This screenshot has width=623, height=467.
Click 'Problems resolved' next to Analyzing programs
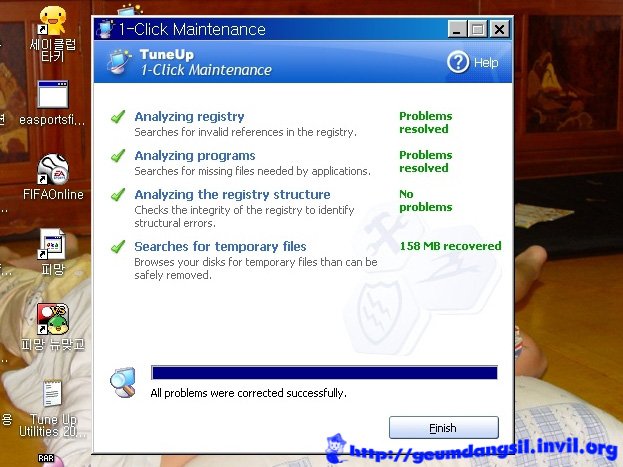click(426, 161)
